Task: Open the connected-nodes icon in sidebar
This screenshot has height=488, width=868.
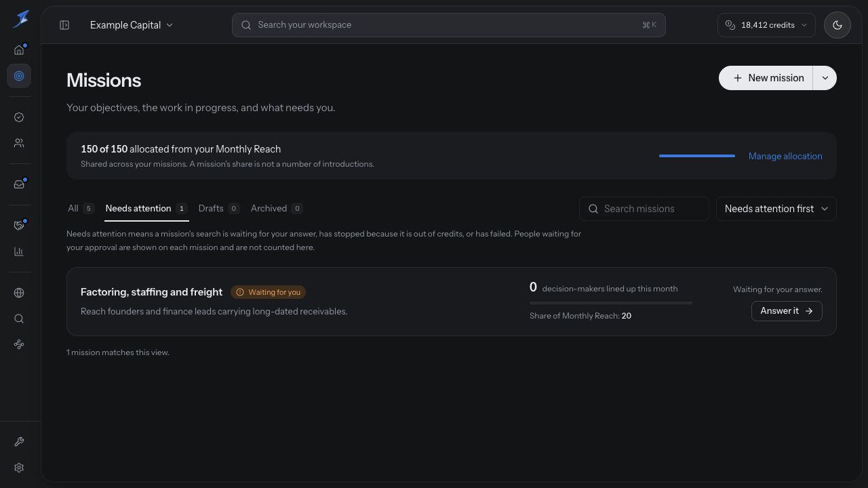Action: click(19, 344)
